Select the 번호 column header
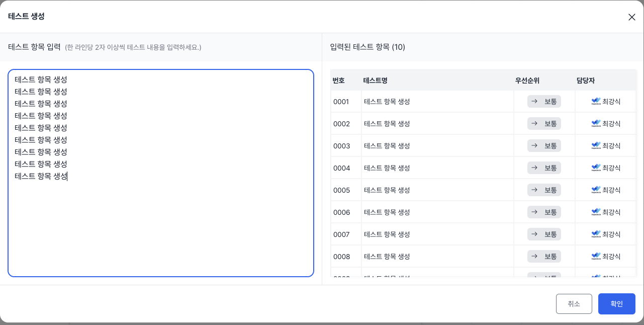Screen dimensions: 644x325 338,80
